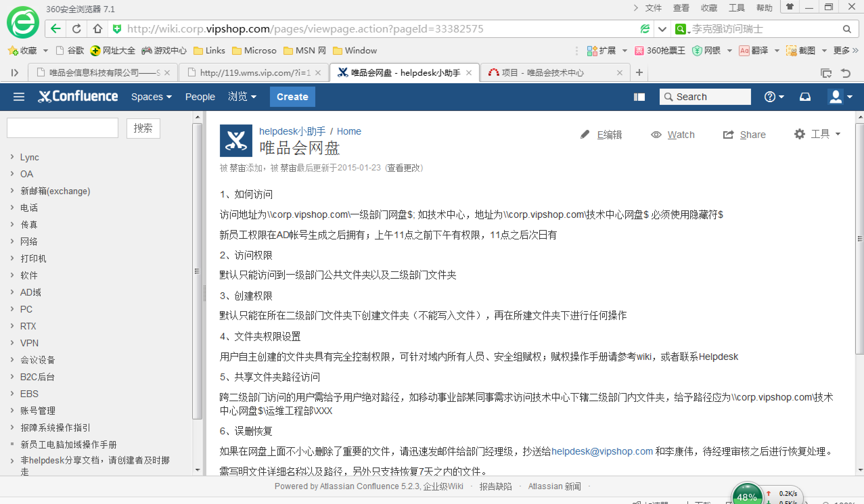Open the user profile avatar menu

click(x=840, y=97)
